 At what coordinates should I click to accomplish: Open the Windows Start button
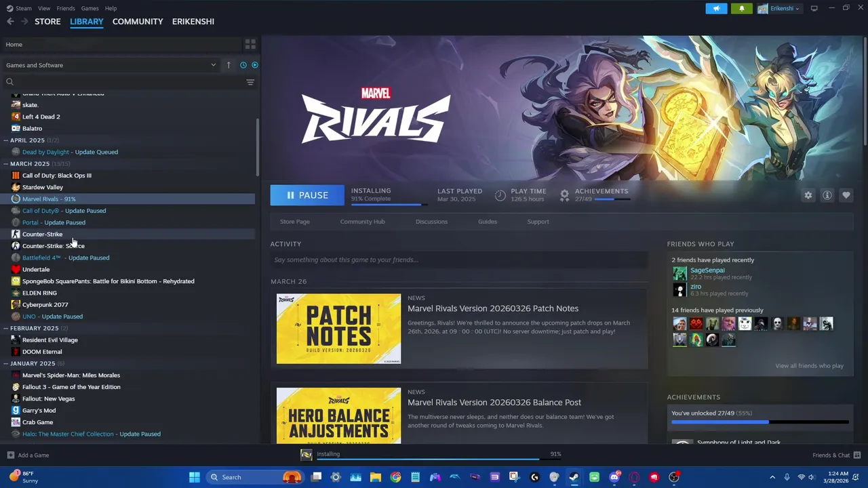[x=195, y=477]
